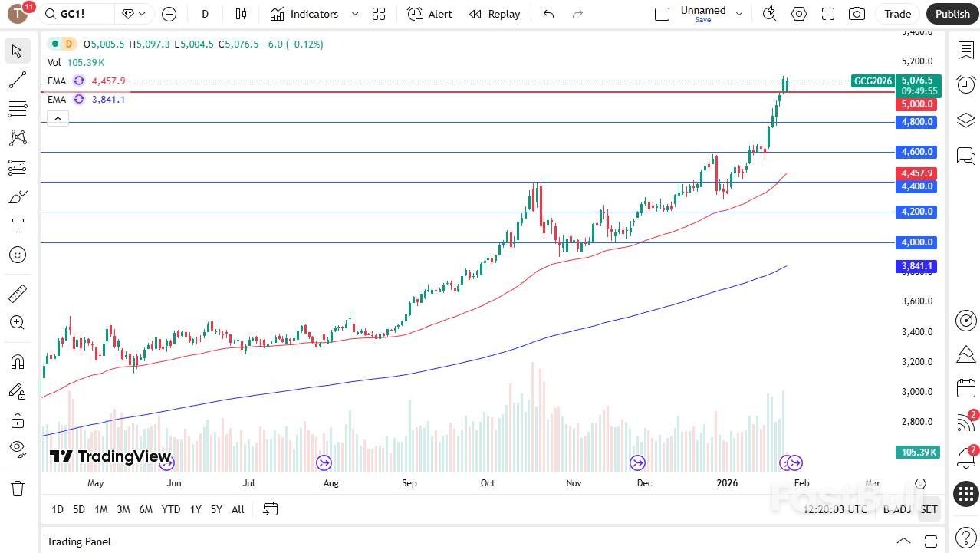
Task: Delete drawings with the trash icon
Action: (x=17, y=489)
